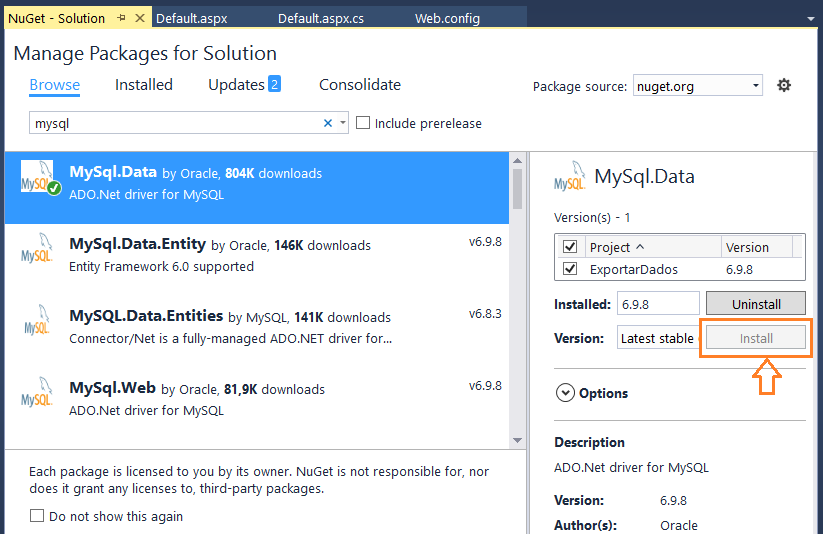Click MySql.Data package icon in list

click(x=40, y=178)
